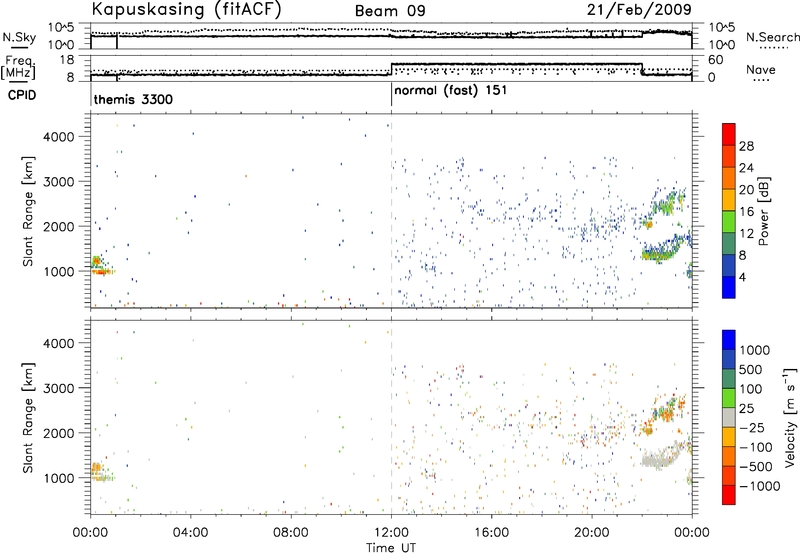The width and height of the screenshot is (800, 554).
Task: Click the 500 label on Velocity colorbar
Action: pos(752,370)
